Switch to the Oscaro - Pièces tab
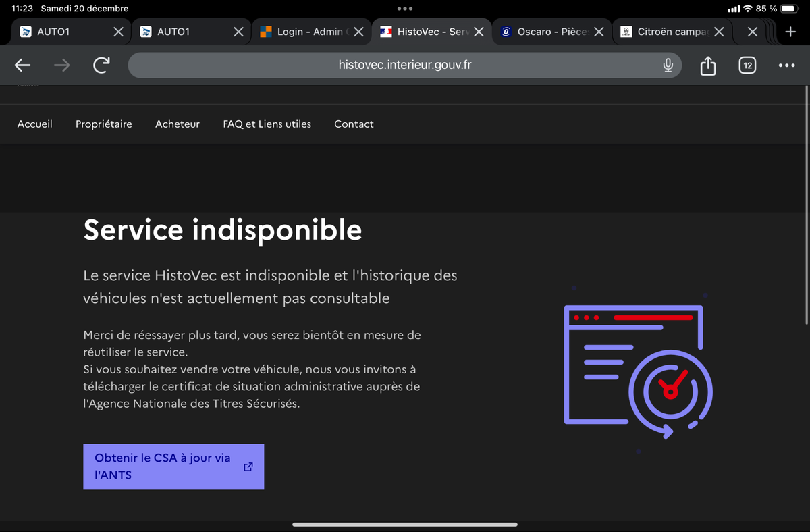This screenshot has height=532, width=810. 545,32
